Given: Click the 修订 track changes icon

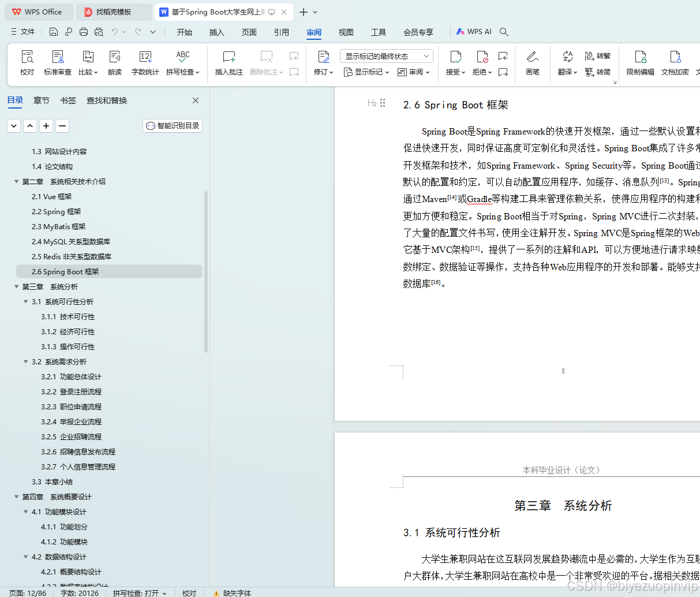Looking at the screenshot, I should coord(324,57).
